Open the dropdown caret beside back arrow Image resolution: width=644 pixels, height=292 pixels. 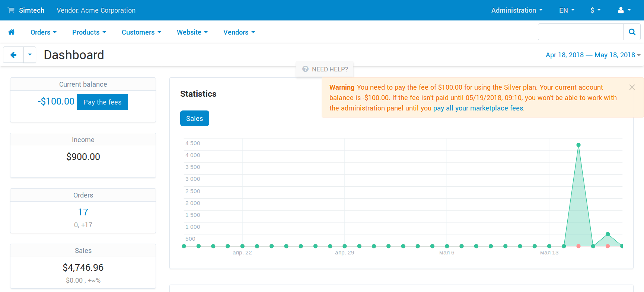(x=30, y=55)
